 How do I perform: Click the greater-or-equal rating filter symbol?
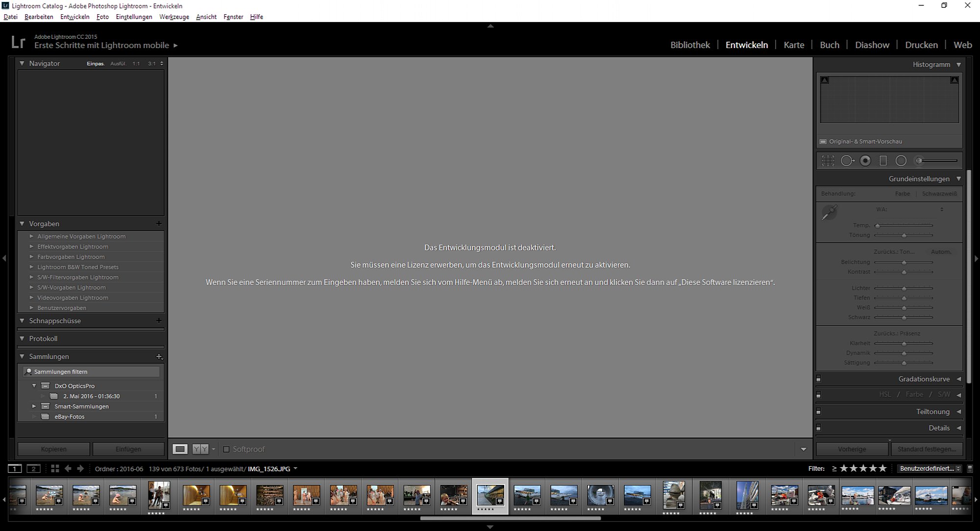tap(834, 469)
